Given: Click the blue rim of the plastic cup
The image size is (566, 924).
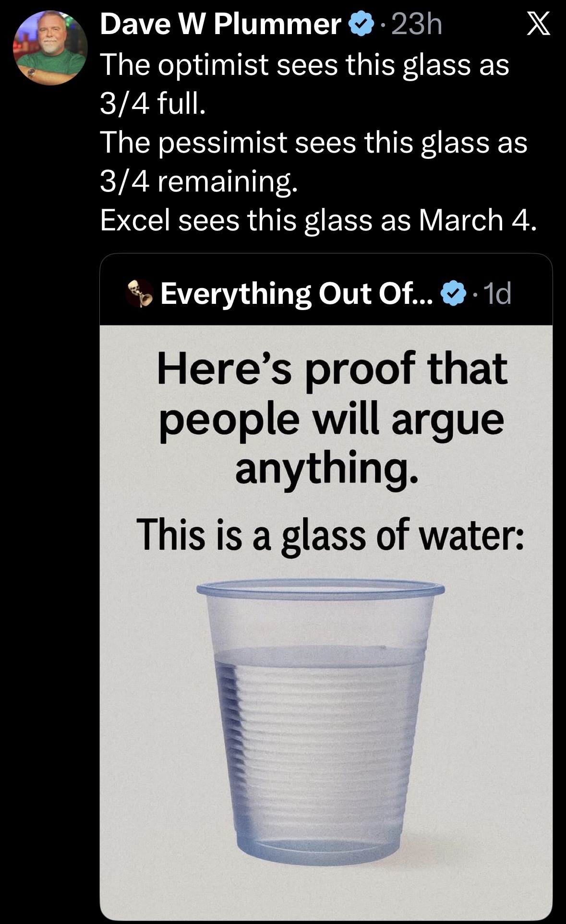Looking at the screenshot, I should click(x=320, y=588).
